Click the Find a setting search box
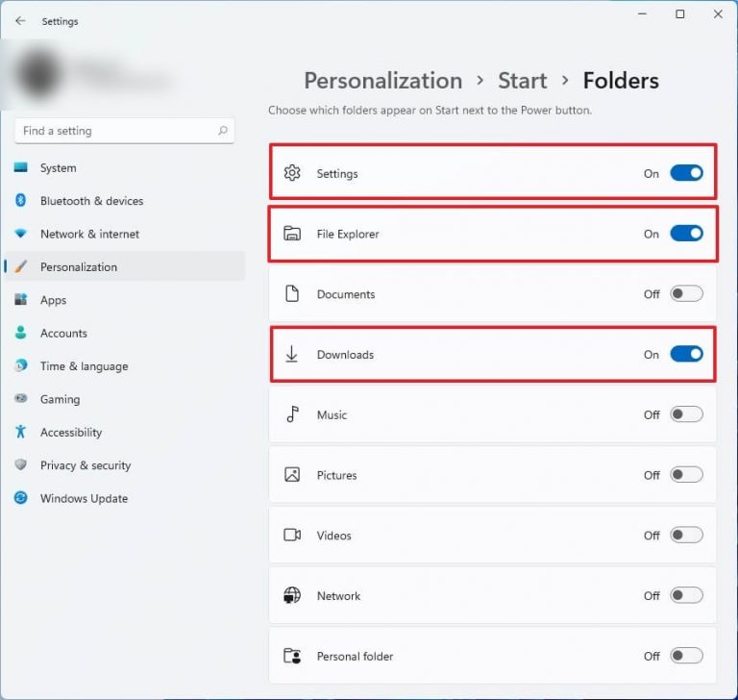This screenshot has height=700, width=738. 124,131
